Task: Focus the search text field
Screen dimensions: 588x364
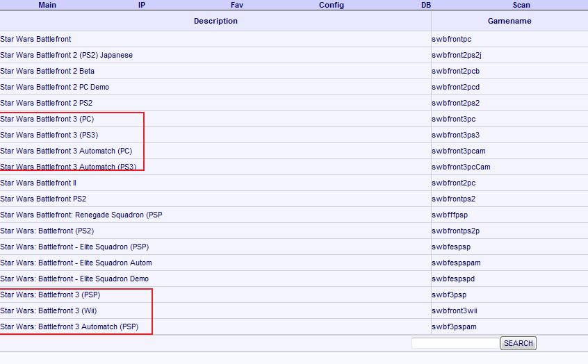Action: 456,343
